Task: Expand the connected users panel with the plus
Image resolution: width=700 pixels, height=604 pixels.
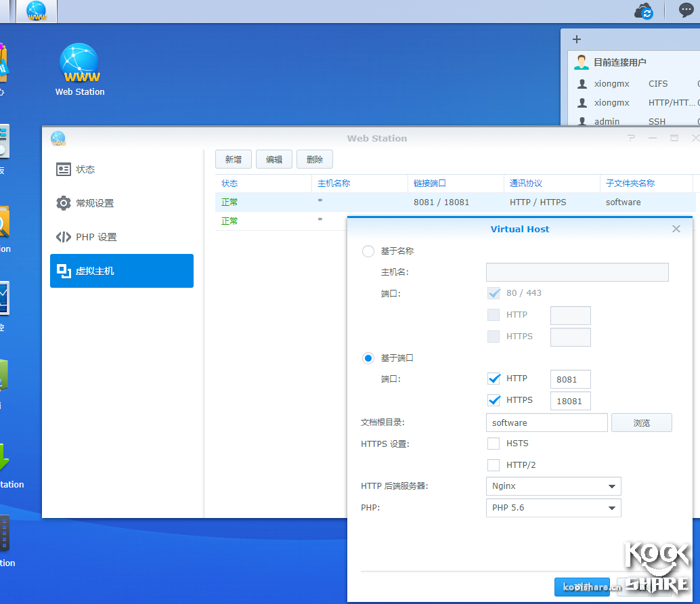Action: [x=577, y=39]
